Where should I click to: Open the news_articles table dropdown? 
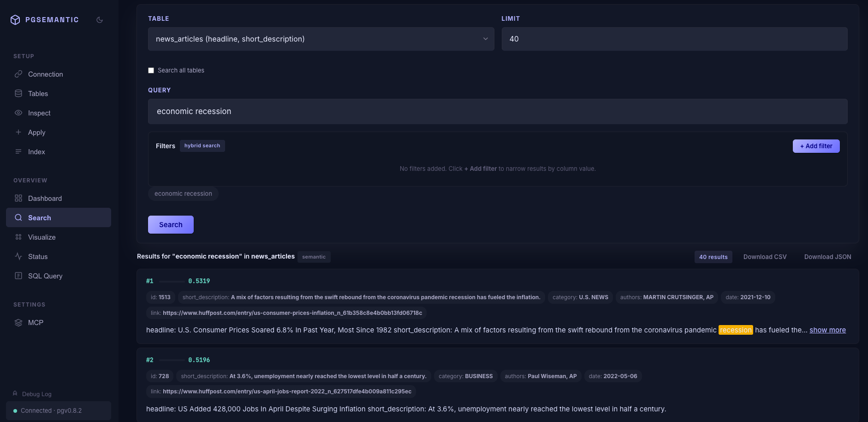tap(321, 39)
